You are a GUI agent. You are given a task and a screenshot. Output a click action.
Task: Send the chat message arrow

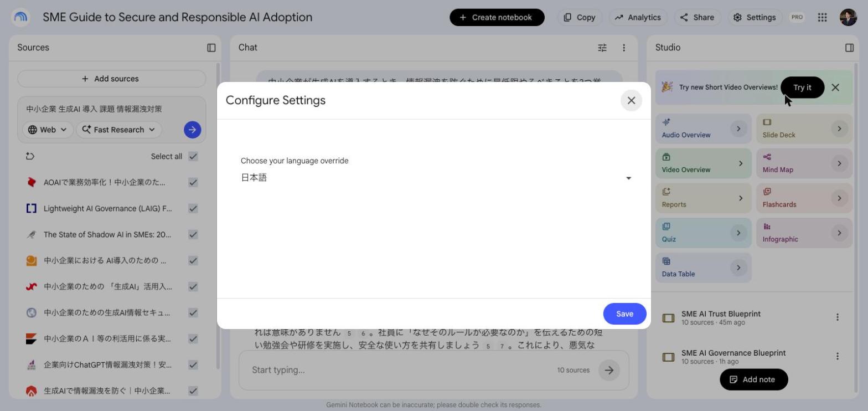tap(609, 370)
